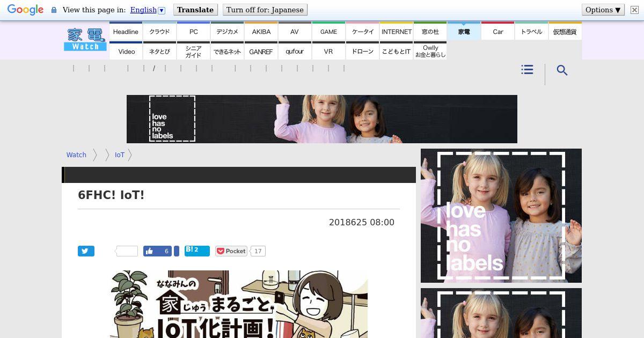Screen dimensions: 644x338
Task: Open the できるネット site tab
Action: pyautogui.click(x=227, y=52)
